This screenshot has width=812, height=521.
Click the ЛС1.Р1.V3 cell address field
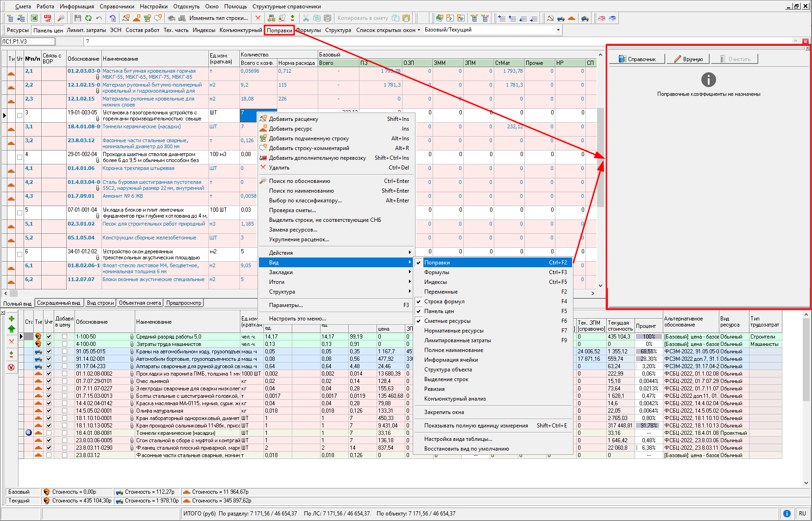[x=28, y=41]
